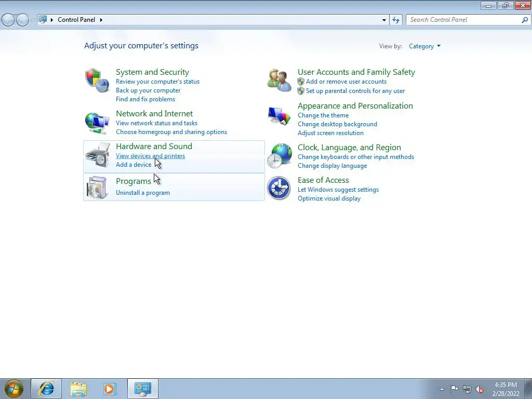Click the Appearance and Personalization monitor icon
The width and height of the screenshot is (532, 399).
coord(279,116)
